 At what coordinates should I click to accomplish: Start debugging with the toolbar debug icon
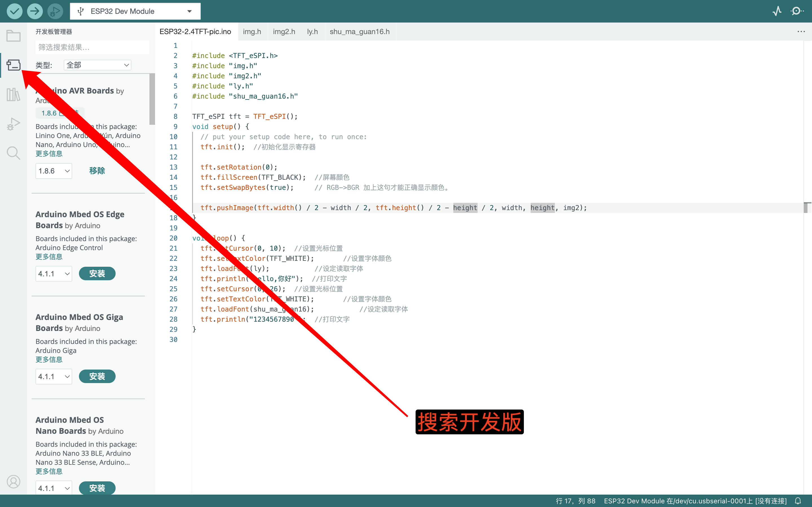point(55,11)
